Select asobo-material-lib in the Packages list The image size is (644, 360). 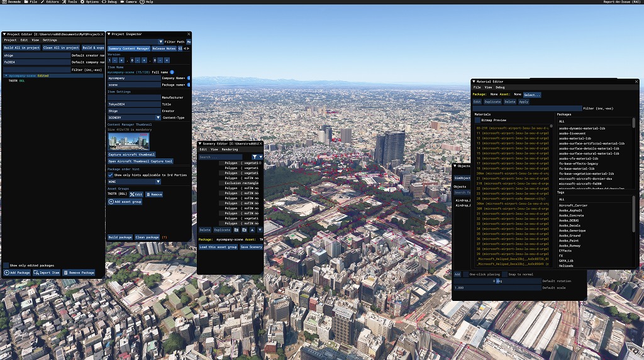coord(575,138)
